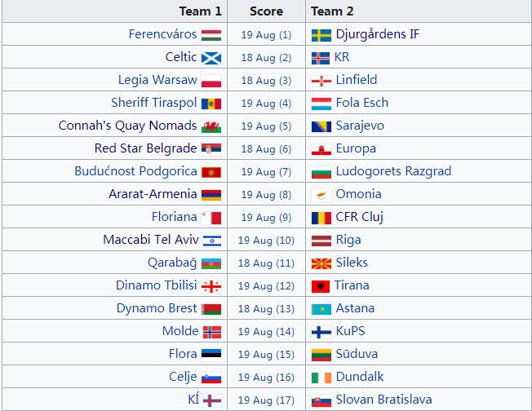This screenshot has width=532, height=411.
Task: Click the Cyprus flag beside Omonia
Action: [x=321, y=195]
